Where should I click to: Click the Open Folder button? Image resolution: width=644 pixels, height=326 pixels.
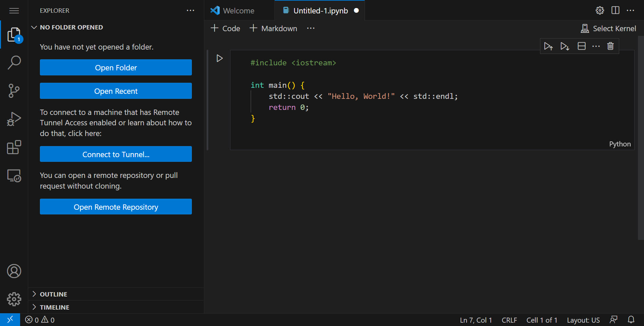coord(116,67)
